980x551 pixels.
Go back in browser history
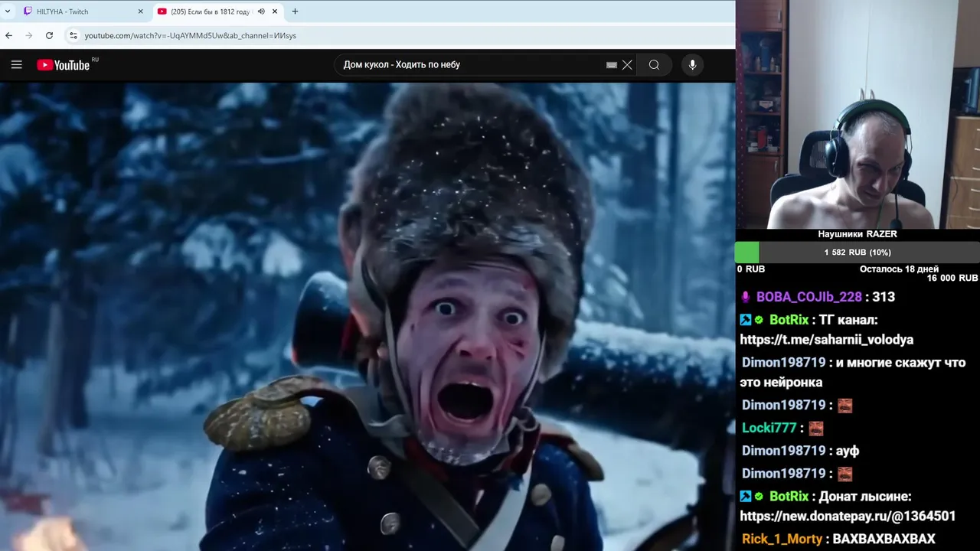pyautogui.click(x=8, y=35)
